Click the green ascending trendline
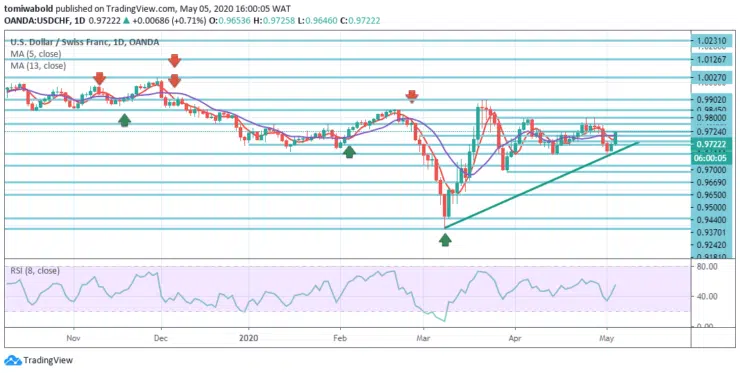740x373 pixels. 542,185
